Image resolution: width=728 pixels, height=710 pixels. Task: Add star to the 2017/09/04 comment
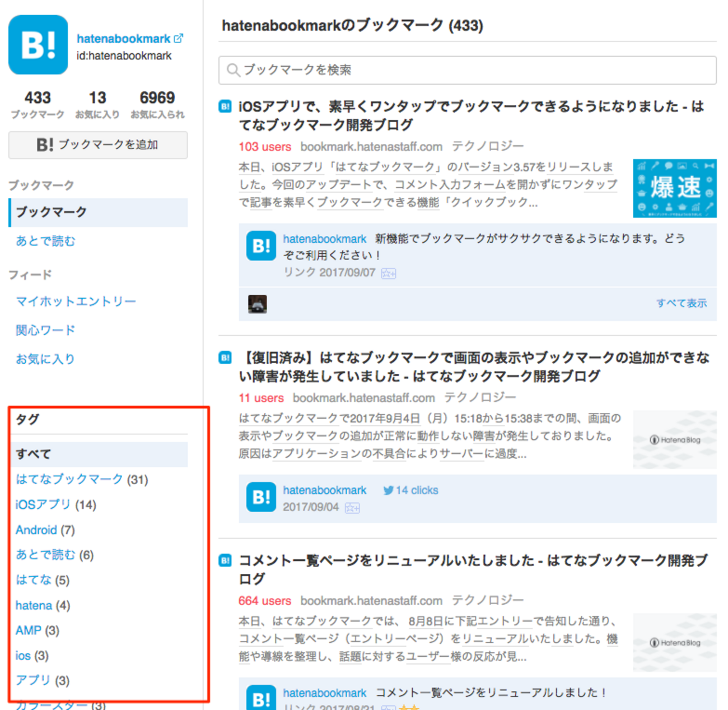point(352,508)
